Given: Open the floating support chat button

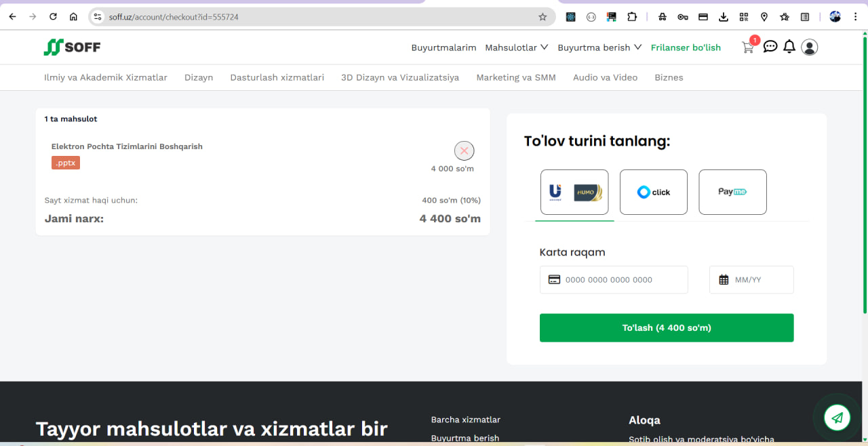Looking at the screenshot, I should [836, 418].
